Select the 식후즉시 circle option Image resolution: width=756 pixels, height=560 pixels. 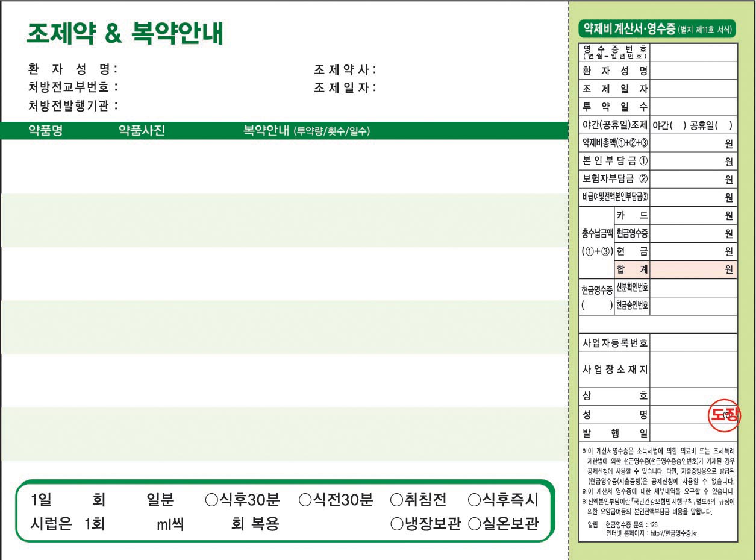coord(474,500)
